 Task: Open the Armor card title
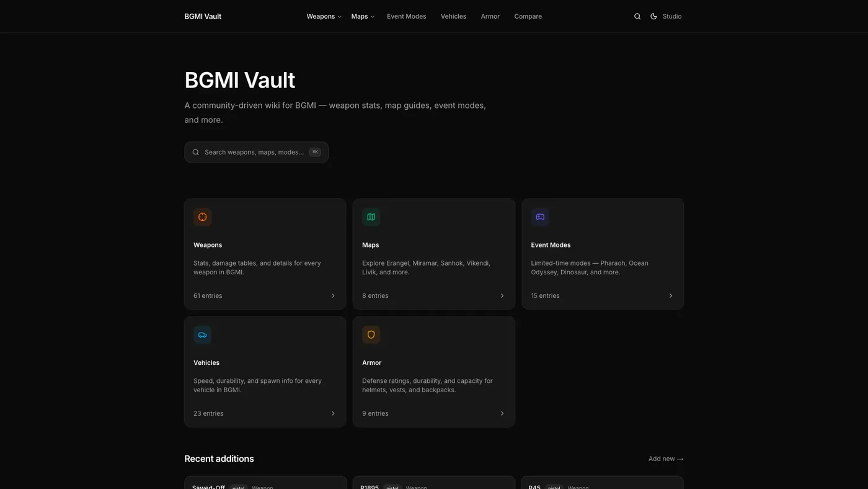tap(372, 363)
